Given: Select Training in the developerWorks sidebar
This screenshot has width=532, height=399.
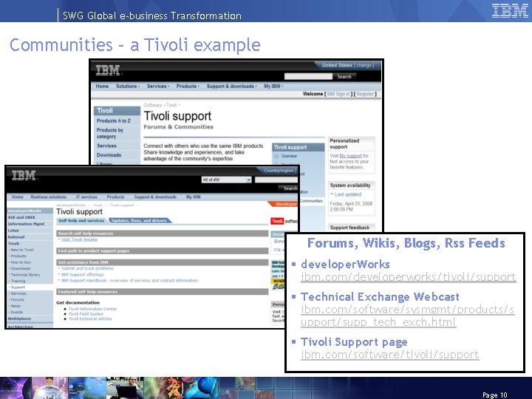Looking at the screenshot, I should [18, 281].
